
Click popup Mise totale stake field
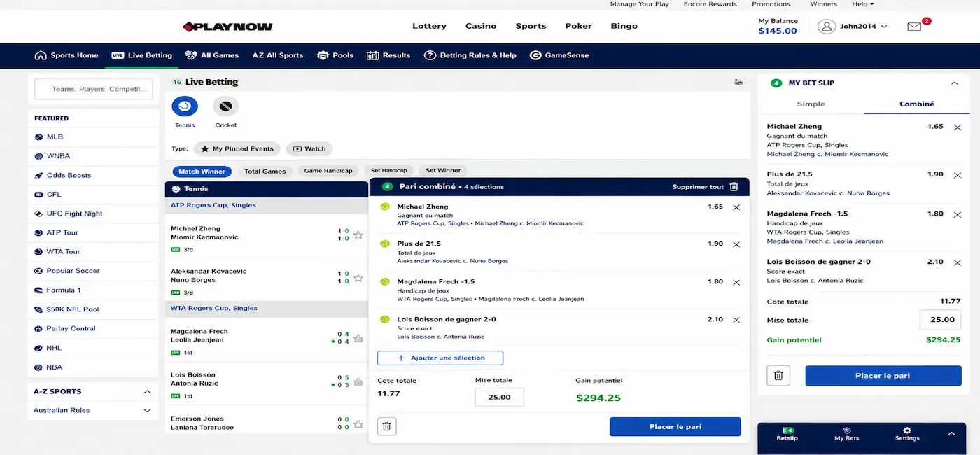point(499,397)
